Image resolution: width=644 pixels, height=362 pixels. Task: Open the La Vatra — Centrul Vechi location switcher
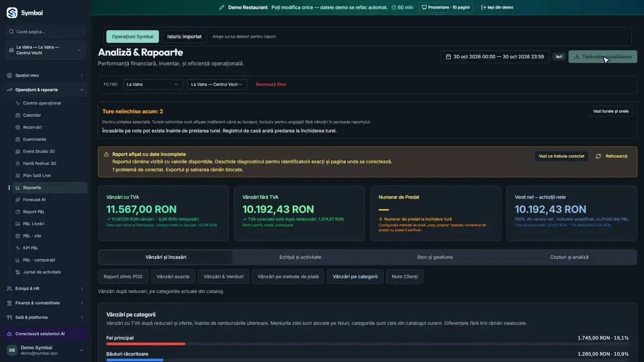(46, 50)
